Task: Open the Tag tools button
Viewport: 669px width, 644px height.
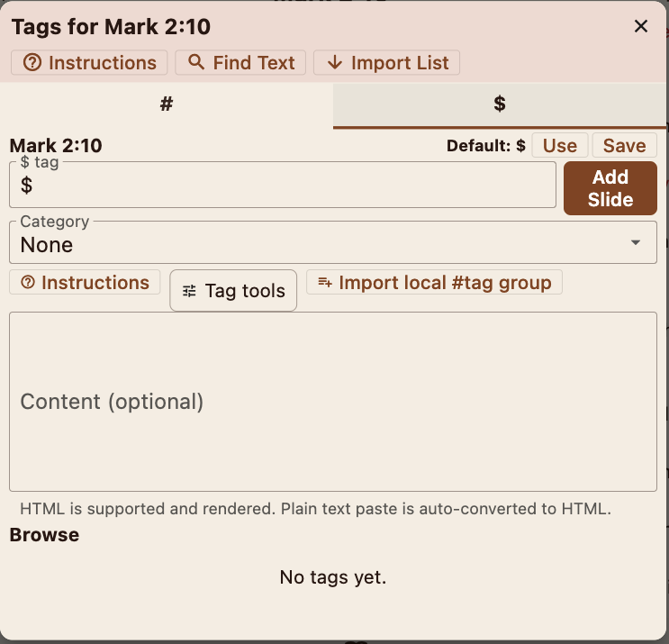Action: click(x=233, y=291)
